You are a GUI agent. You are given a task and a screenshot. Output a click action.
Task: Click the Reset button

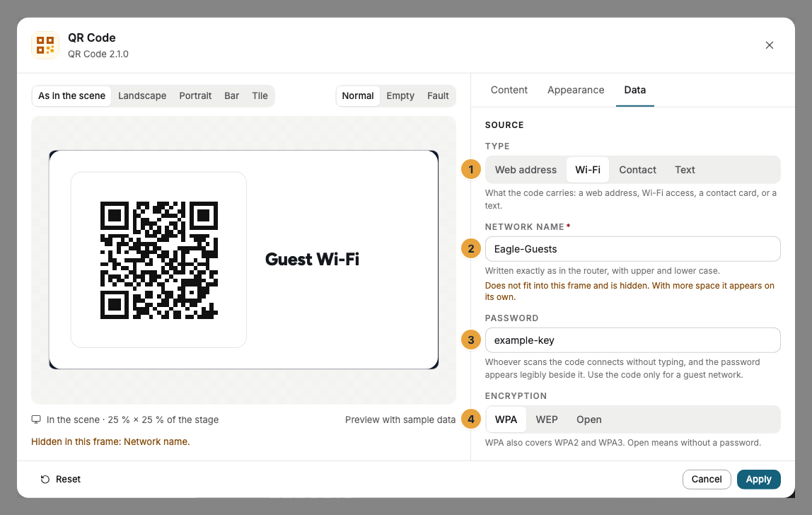61,479
